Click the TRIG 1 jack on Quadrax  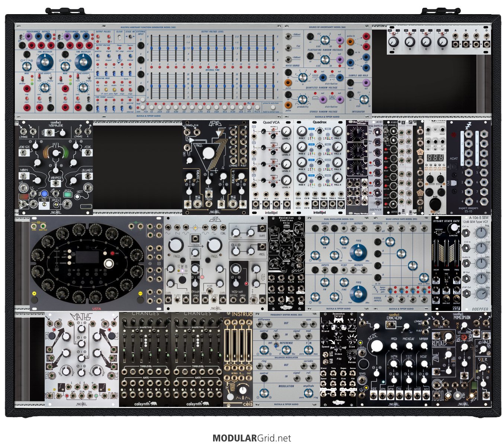[315, 194]
